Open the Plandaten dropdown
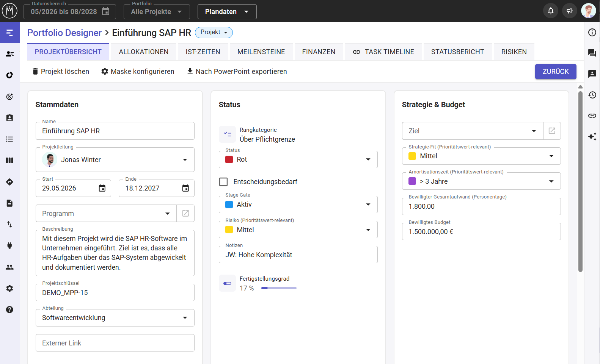 (x=227, y=12)
